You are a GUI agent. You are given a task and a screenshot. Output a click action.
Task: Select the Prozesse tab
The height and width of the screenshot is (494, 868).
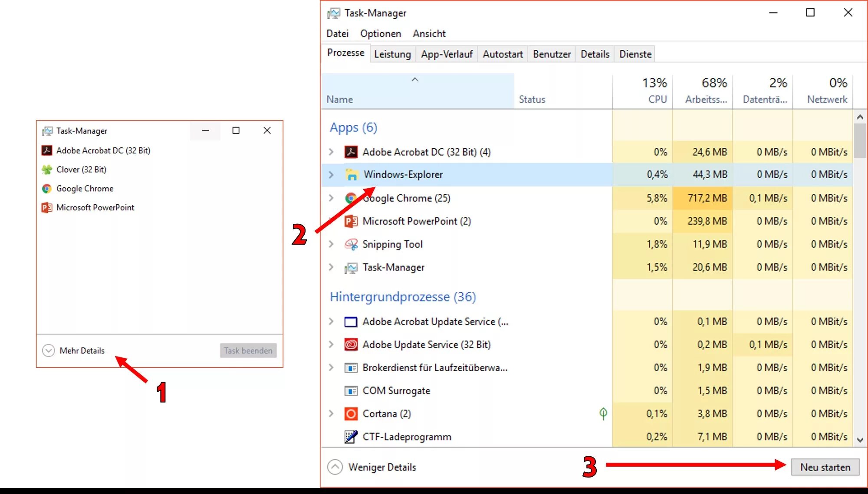[345, 53]
